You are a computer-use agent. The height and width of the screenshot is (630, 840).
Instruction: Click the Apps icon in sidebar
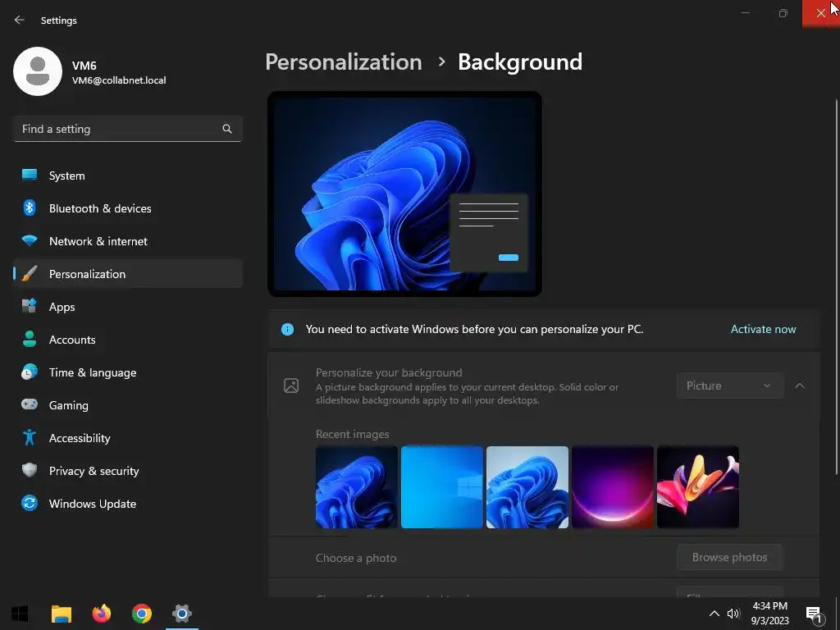click(x=30, y=307)
